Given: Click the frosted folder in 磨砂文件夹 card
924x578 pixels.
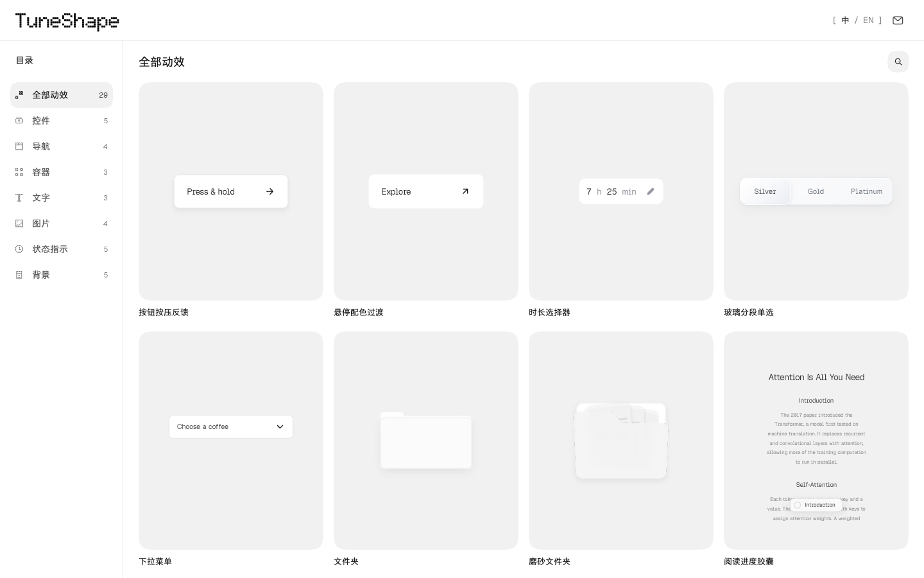Looking at the screenshot, I should [621, 441].
